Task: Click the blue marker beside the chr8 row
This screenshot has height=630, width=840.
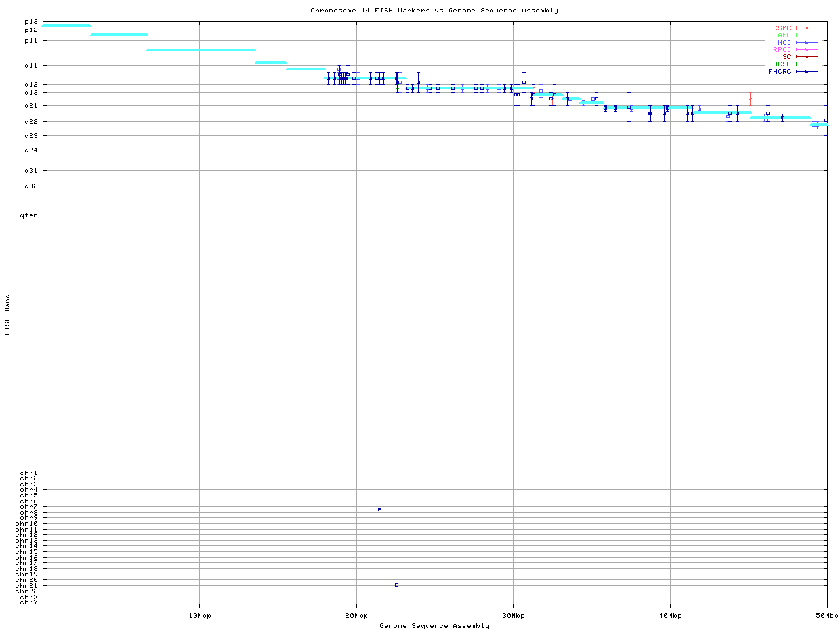Action: point(379,509)
